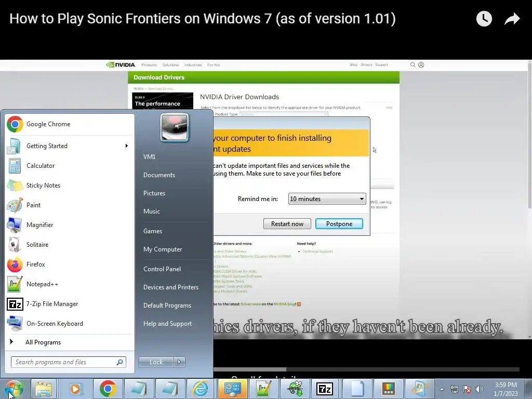
Task: Open NVIDIA Industries menu
Action: 193,65
